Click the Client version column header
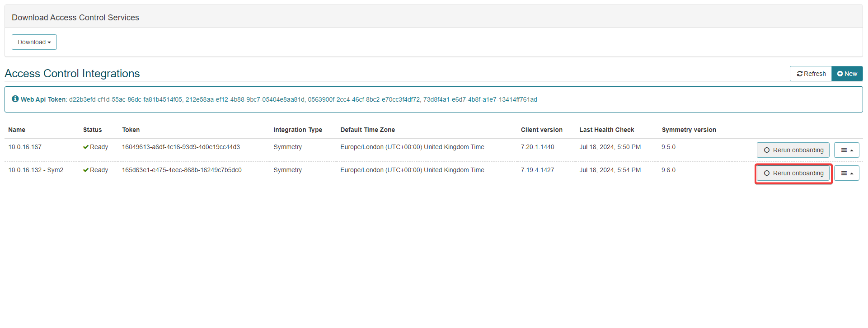Screen dimensions: 868x328 coord(541,130)
